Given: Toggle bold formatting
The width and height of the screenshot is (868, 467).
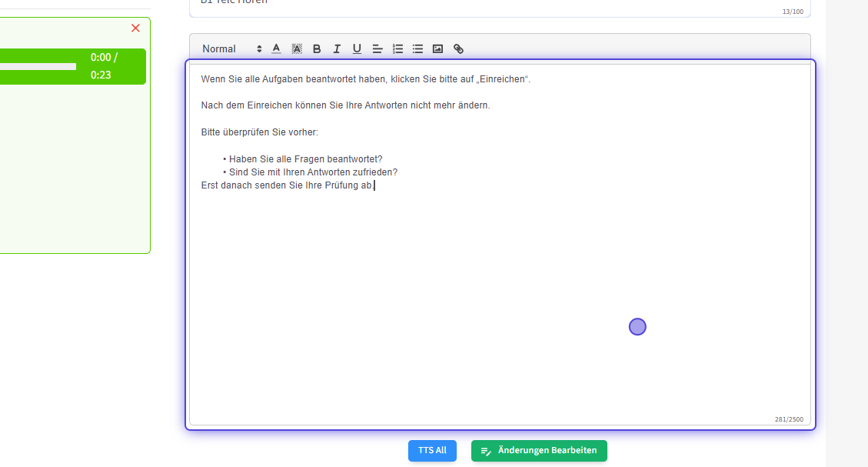Looking at the screenshot, I should point(317,48).
